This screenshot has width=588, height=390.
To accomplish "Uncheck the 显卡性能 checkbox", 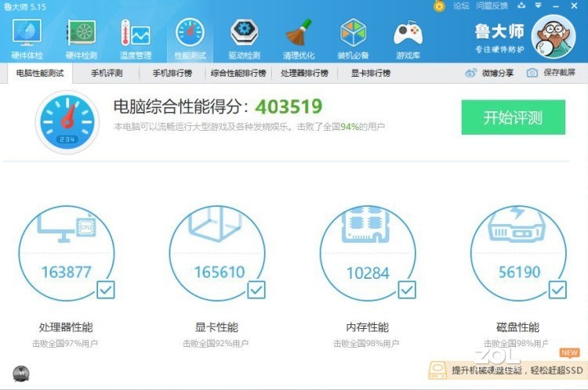I will (256, 290).
